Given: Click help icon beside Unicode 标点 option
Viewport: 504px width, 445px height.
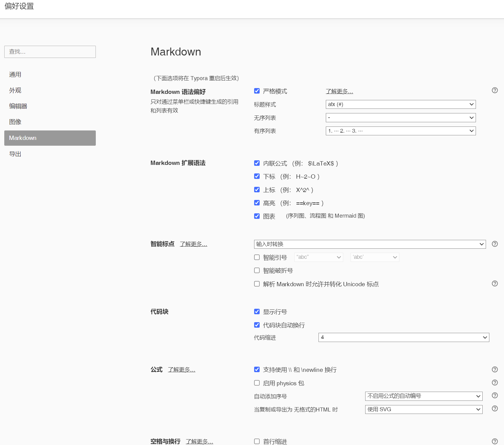Looking at the screenshot, I should [495, 283].
